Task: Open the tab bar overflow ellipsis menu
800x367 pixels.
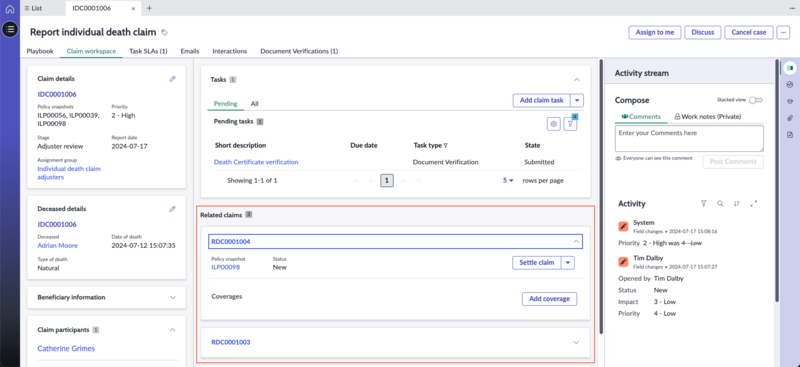Action: point(792,8)
